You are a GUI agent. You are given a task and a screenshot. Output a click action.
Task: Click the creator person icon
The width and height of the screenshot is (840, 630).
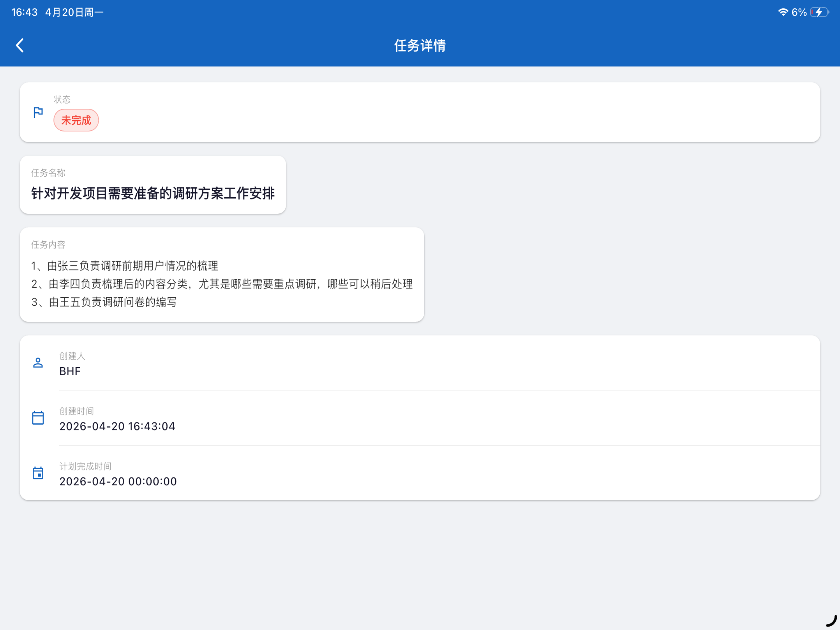click(x=38, y=363)
